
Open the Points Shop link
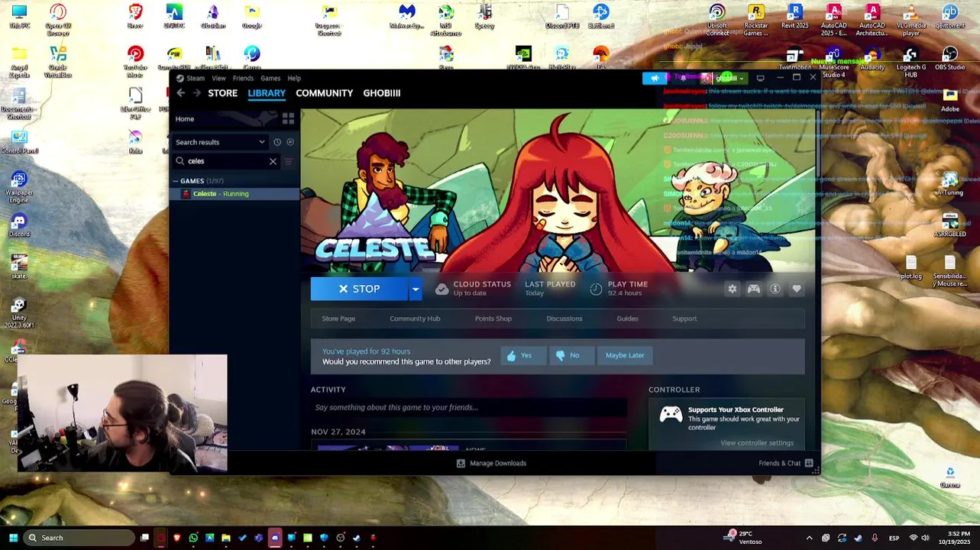[493, 319]
